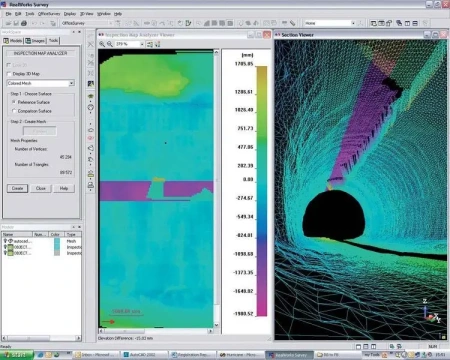Click the Save icon in main toolbar

coord(16,23)
